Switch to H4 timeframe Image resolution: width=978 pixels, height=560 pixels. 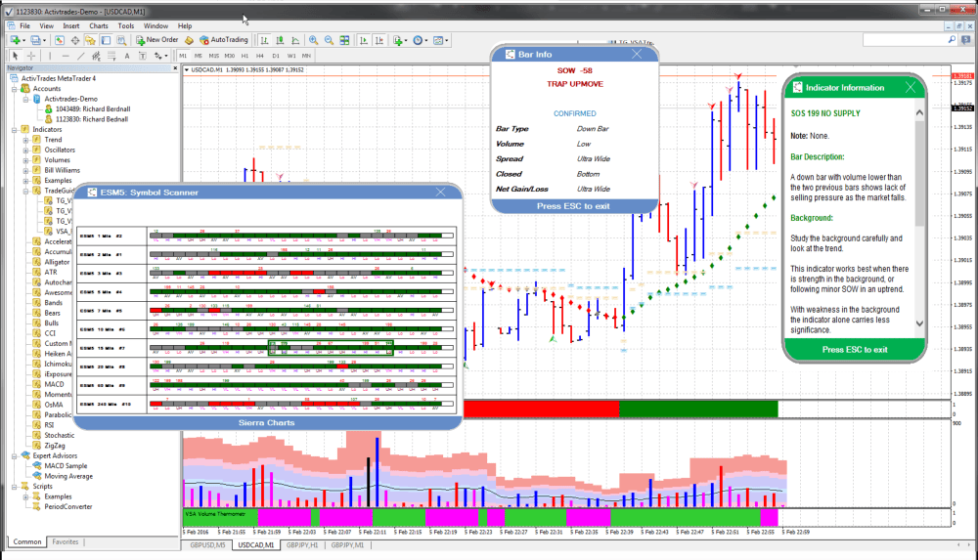tap(260, 56)
